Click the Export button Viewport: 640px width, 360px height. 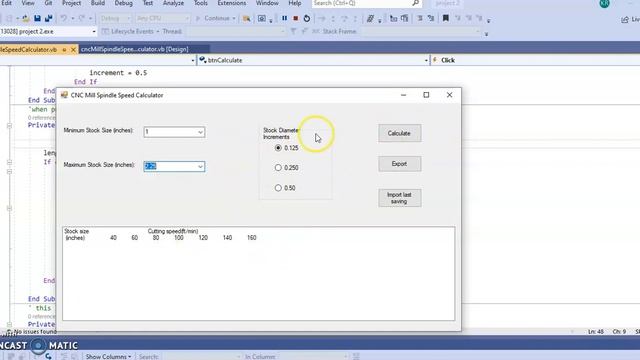(399, 164)
